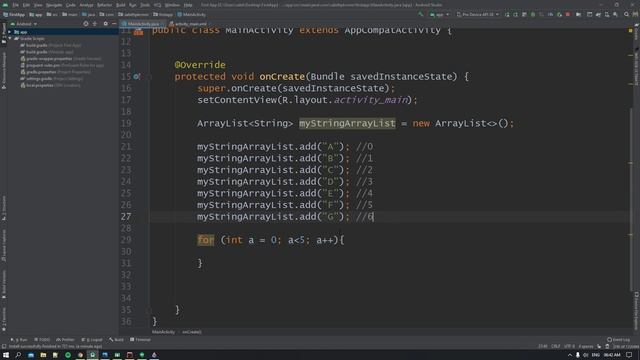Click the highlighted myStringArrayList variable on line 19

coord(347,123)
